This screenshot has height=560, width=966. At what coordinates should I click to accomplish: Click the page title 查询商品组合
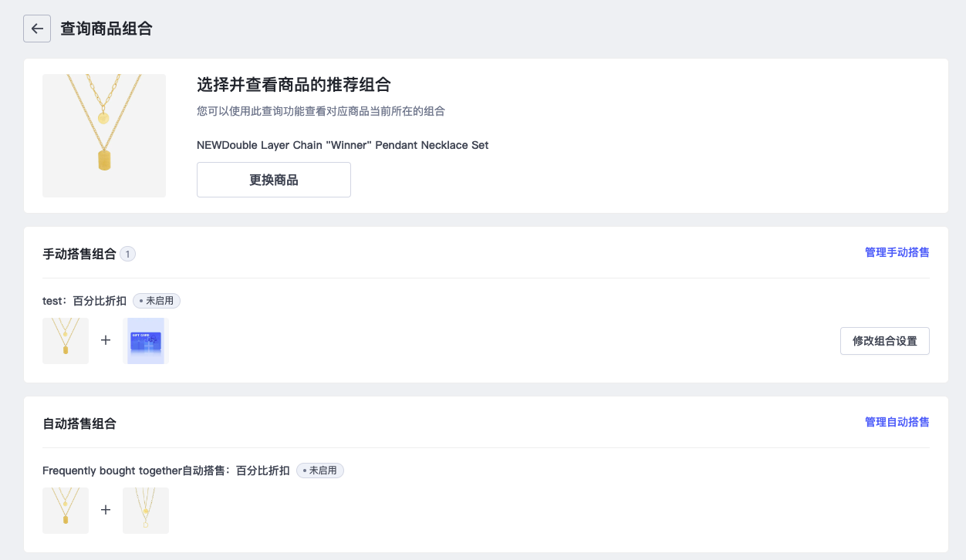tap(106, 29)
